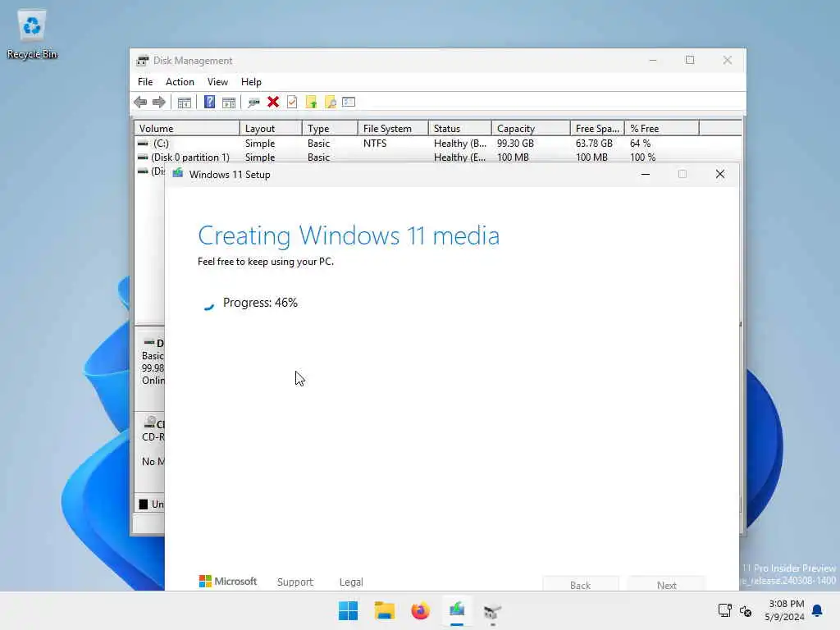Click the Next button in Windows 11 Setup
Screen dimensions: 840x630
[667, 584]
